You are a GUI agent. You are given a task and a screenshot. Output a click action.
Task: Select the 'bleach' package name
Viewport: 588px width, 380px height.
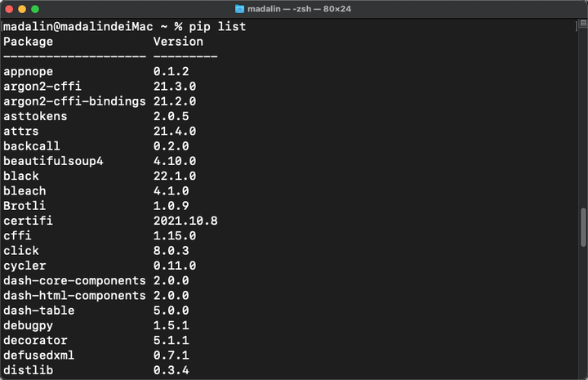tap(24, 191)
